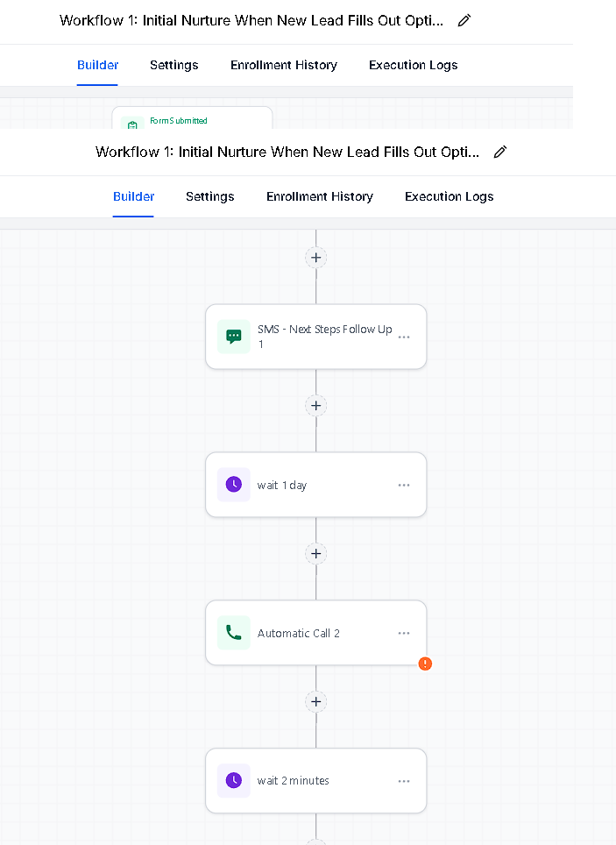
Task: Add a step above the SMS Next Steps Follow Up card
Action: coord(315,258)
